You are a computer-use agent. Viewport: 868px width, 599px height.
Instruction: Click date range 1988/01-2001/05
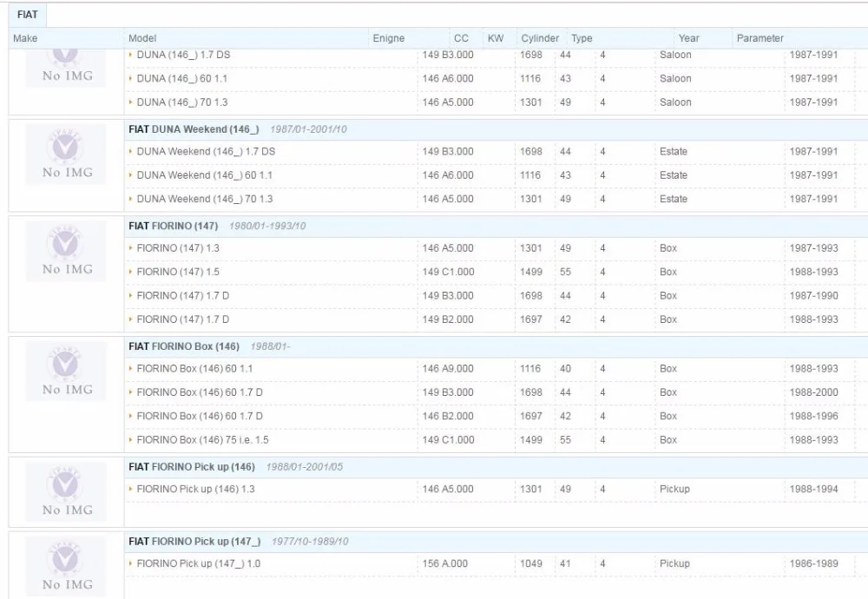(x=305, y=467)
